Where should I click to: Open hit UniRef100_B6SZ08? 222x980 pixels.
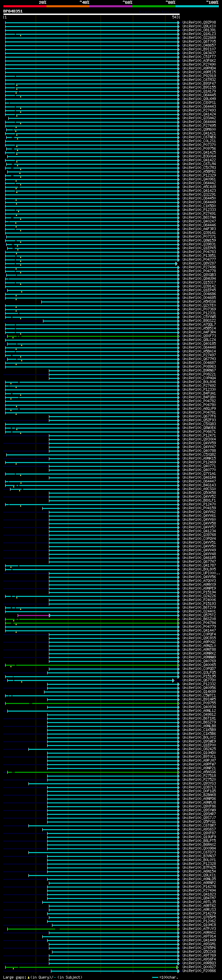(x=199, y=619)
